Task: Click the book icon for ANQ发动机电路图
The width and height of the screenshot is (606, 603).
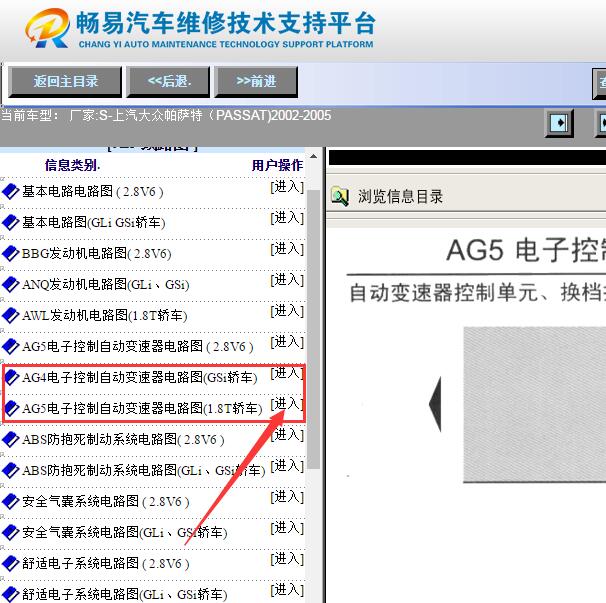Action: click(10, 284)
